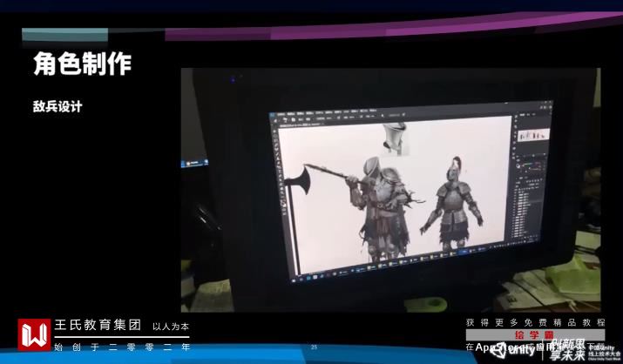This screenshot has width=623, height=364.
Task: Click the gray 绘学霸 banner
Action: pyautogui.click(x=535, y=334)
